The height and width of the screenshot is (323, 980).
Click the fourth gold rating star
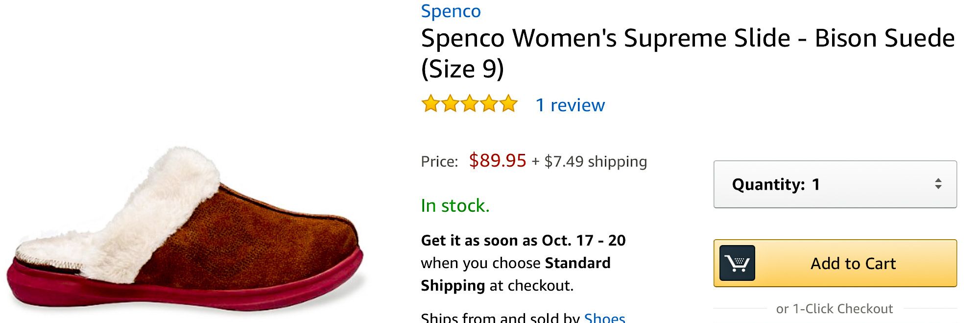coord(489,104)
